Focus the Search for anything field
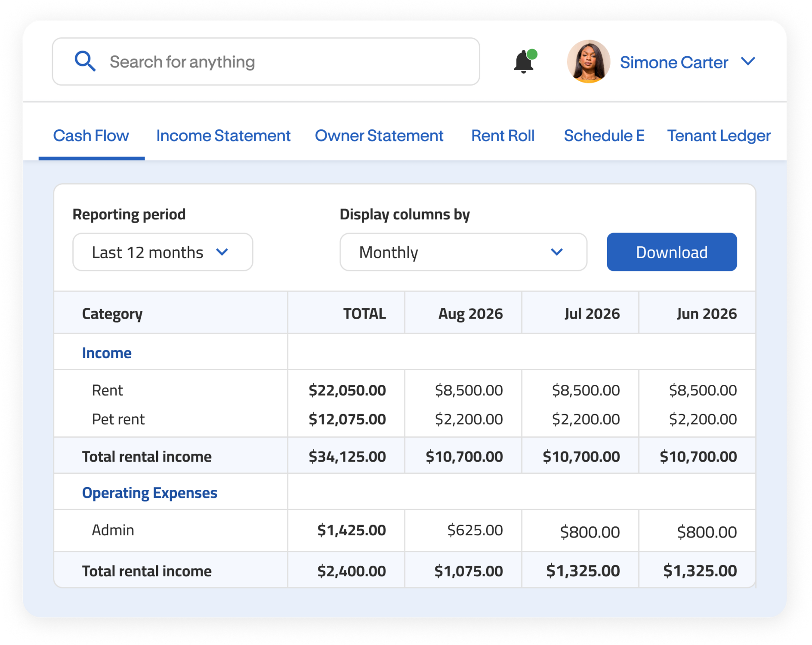This screenshot has width=812, height=645. [x=266, y=61]
